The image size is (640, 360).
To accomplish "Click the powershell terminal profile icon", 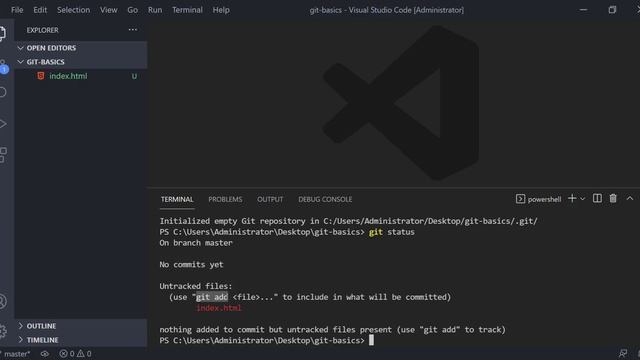I will (520, 199).
